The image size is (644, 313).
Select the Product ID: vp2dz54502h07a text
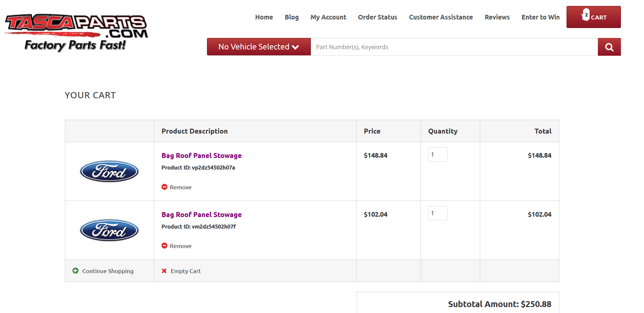point(198,168)
